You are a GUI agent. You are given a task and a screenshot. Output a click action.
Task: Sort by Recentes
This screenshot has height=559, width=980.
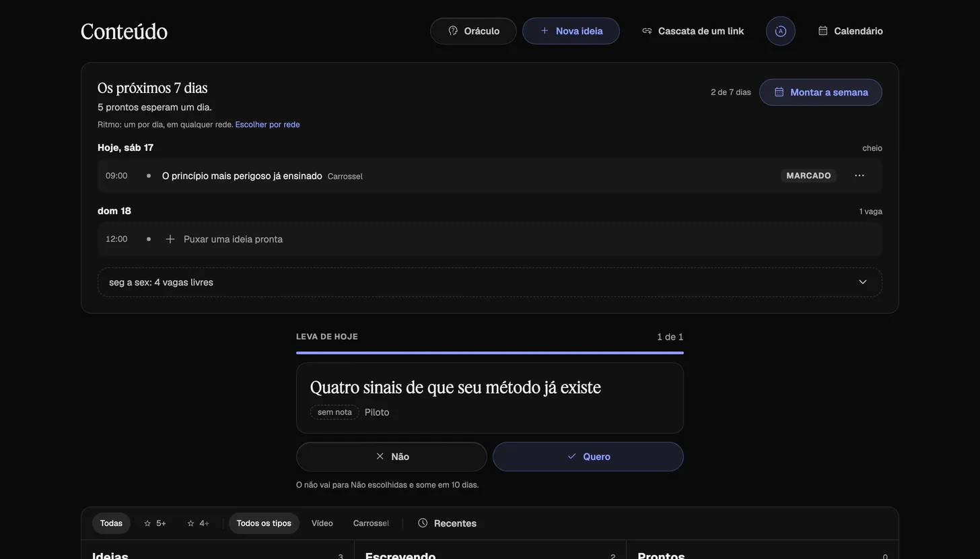click(447, 523)
